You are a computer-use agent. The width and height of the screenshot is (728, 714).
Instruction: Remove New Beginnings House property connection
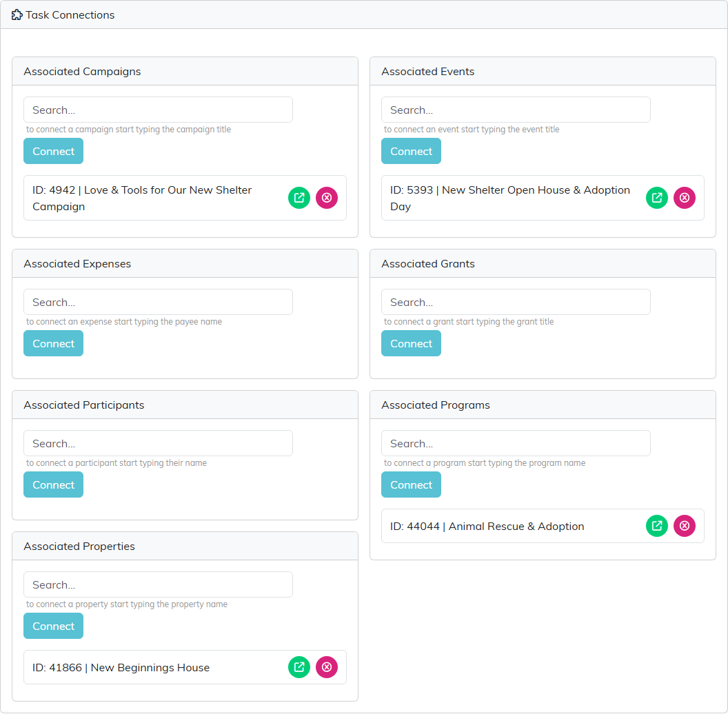point(327,667)
